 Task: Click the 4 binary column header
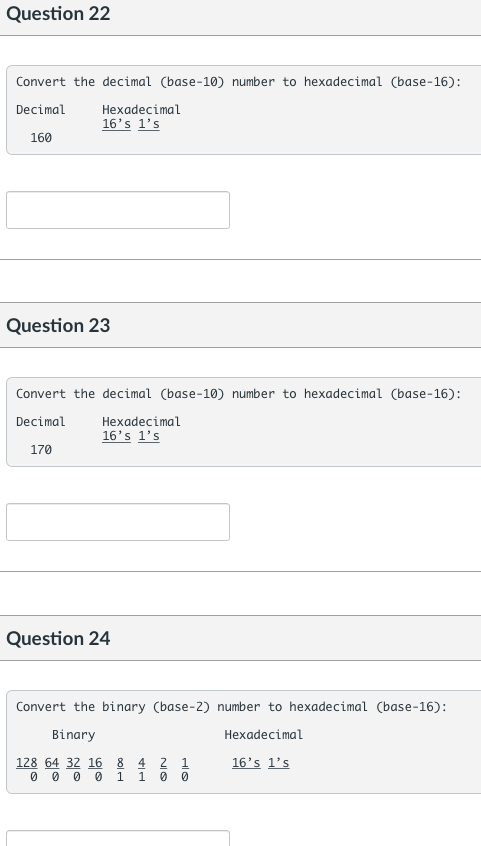coord(141,763)
